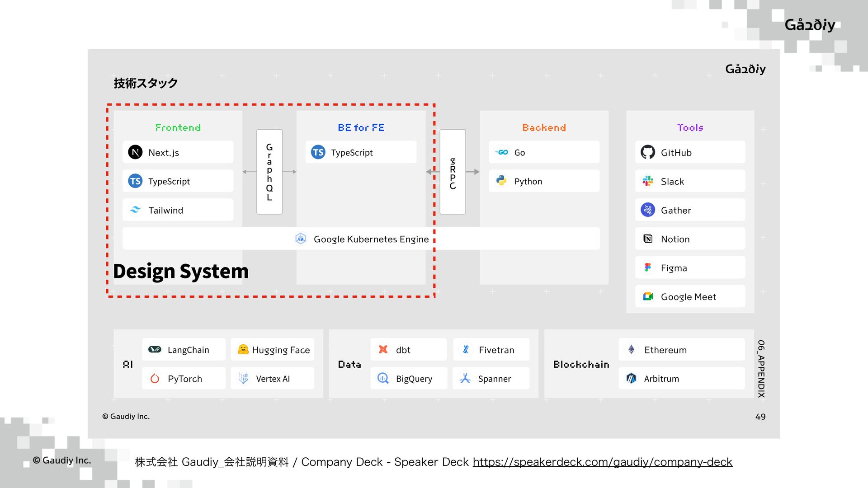The image size is (868, 488).
Task: Select the vertical GraphQL box
Action: click(269, 172)
